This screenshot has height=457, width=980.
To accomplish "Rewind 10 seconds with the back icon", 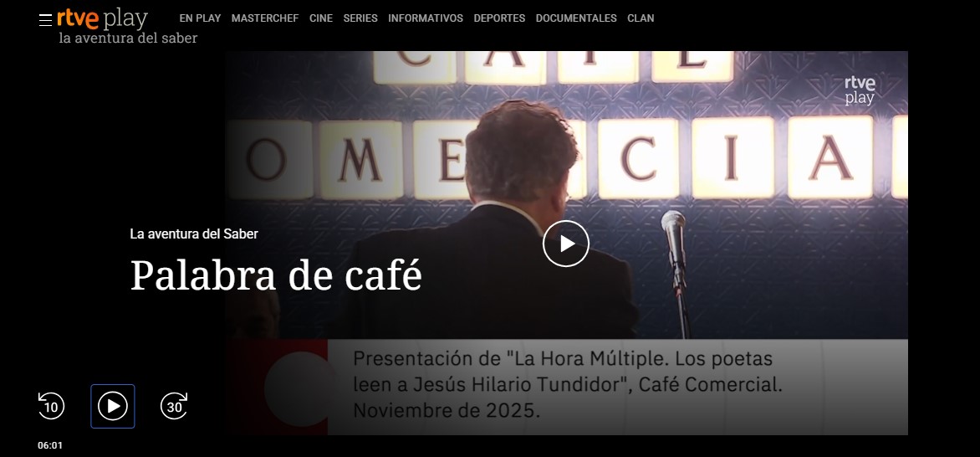I will click(51, 406).
